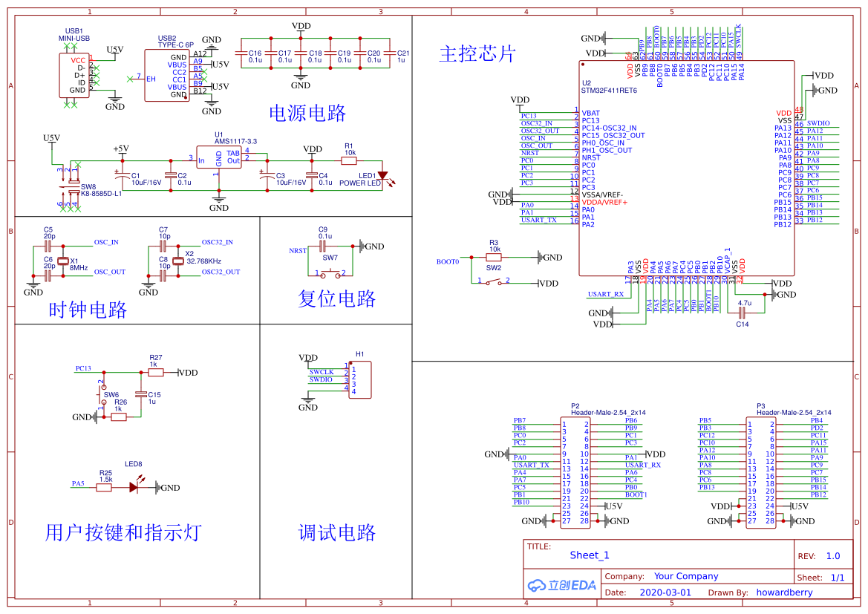The width and height of the screenshot is (868, 614).
Task: Select resistor R1 10k symbol
Action: (349, 160)
